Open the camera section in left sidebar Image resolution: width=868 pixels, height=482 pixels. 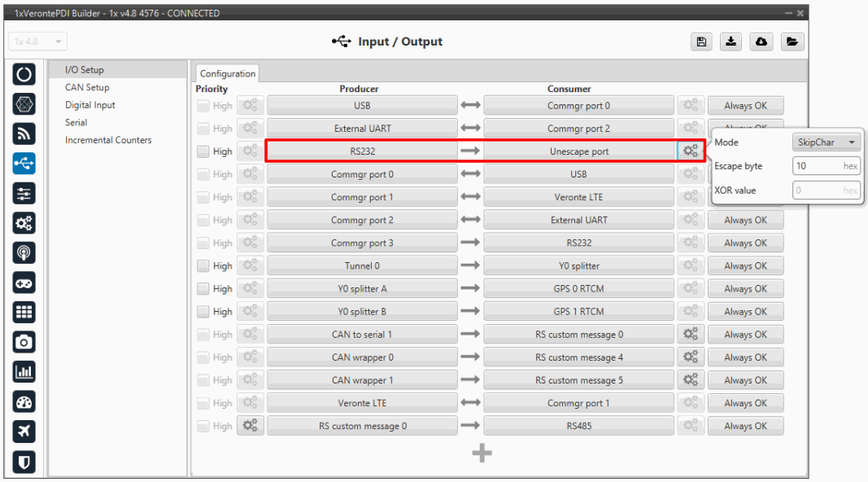24,342
